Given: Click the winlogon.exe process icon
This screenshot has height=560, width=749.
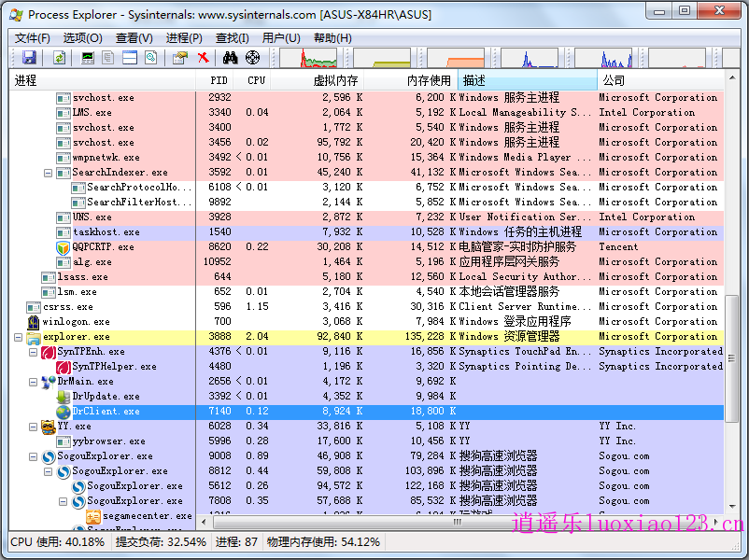Looking at the screenshot, I should point(33,322).
